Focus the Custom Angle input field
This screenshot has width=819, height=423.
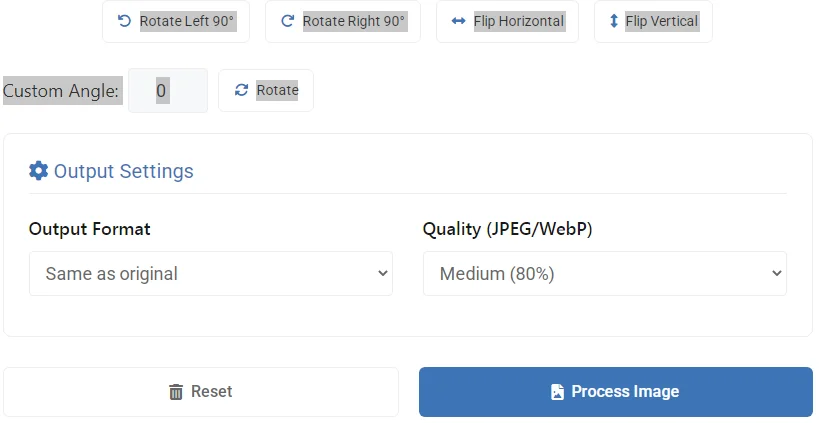tap(167, 91)
